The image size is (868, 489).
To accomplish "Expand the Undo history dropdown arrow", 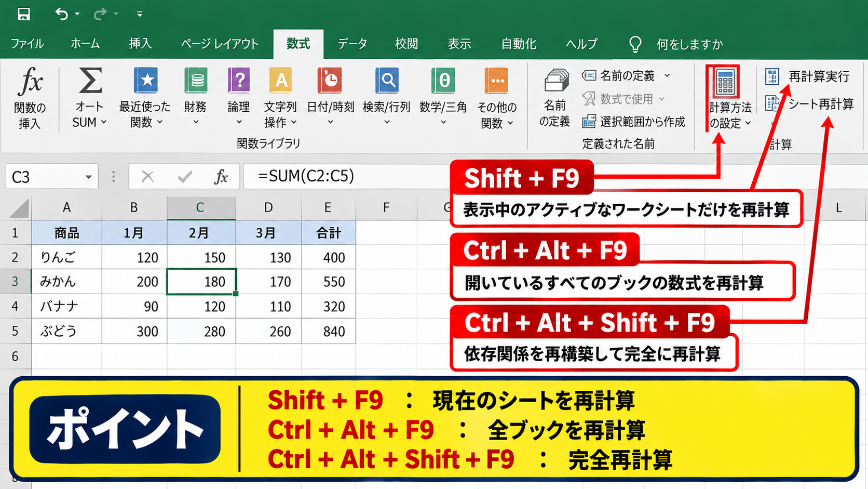I will point(77,14).
